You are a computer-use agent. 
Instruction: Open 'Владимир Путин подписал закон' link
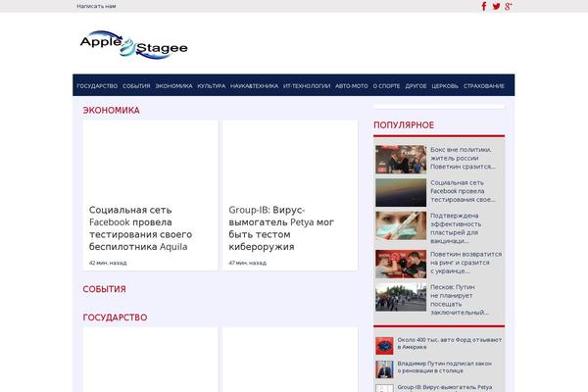444,367
